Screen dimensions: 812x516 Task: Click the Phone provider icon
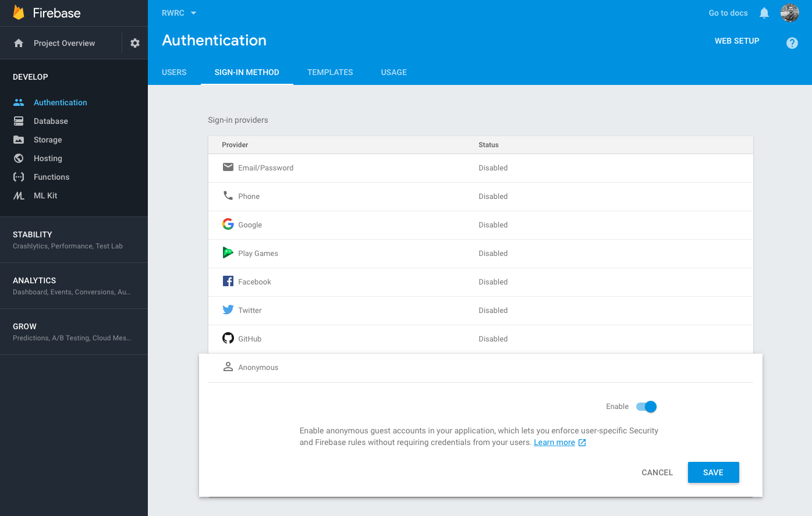228,195
